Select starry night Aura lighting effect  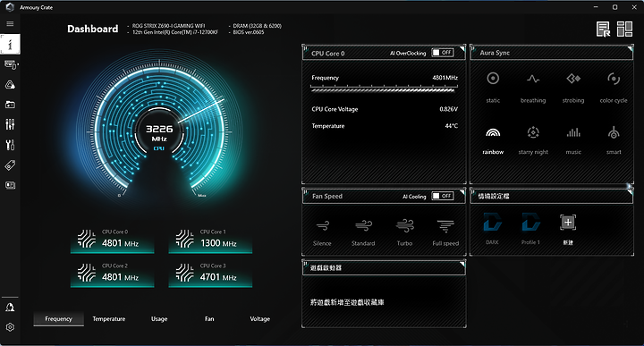(x=533, y=140)
